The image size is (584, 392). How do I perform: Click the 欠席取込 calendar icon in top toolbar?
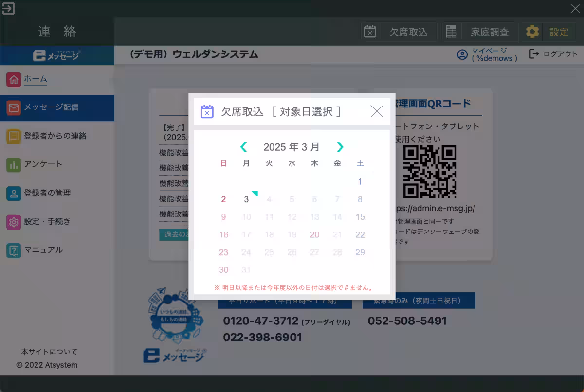tap(370, 31)
